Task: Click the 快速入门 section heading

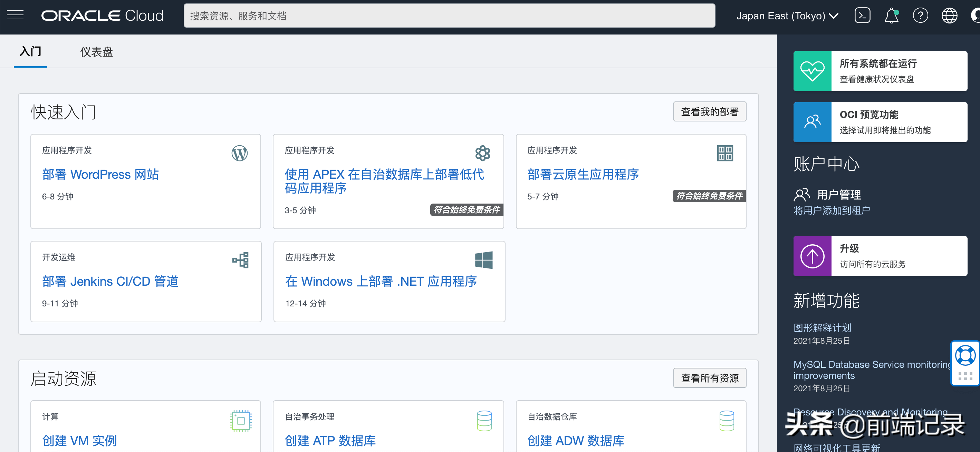Action: [63, 112]
